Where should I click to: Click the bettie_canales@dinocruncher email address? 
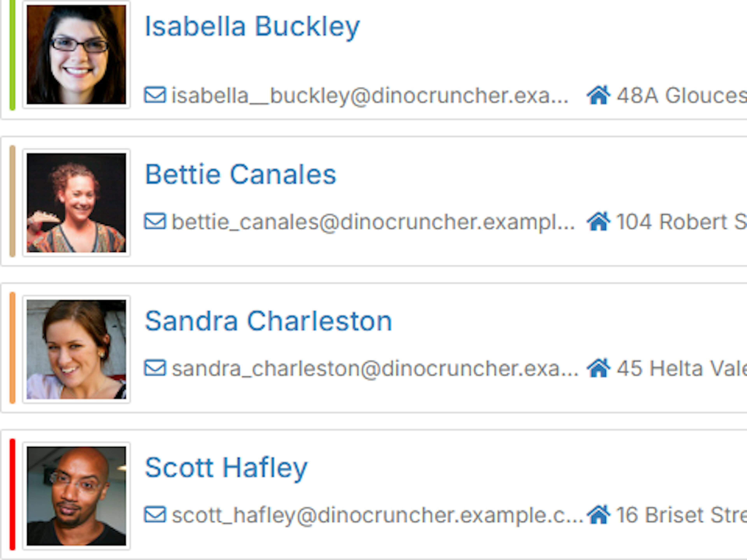click(373, 222)
